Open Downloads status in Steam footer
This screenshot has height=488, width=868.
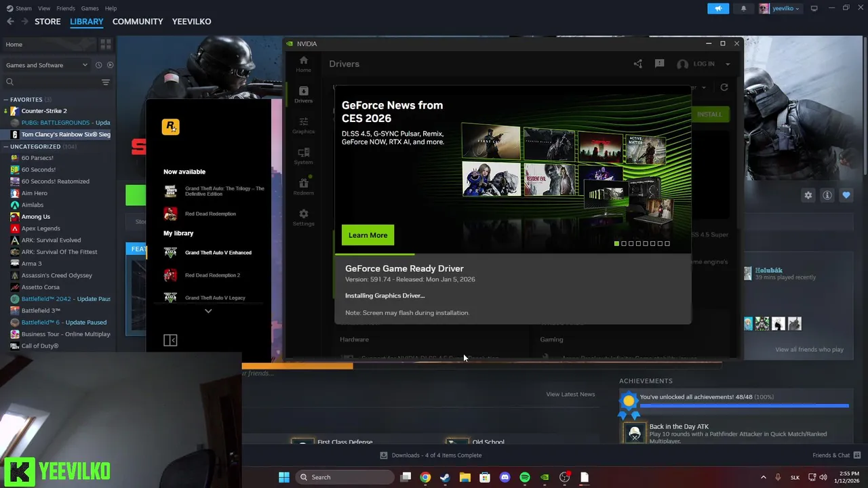[x=431, y=455]
